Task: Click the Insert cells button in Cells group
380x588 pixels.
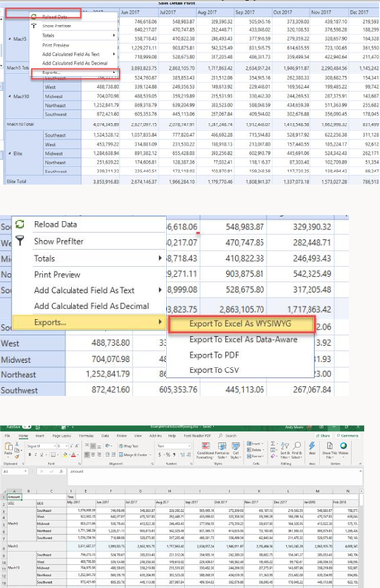Action: (x=256, y=444)
